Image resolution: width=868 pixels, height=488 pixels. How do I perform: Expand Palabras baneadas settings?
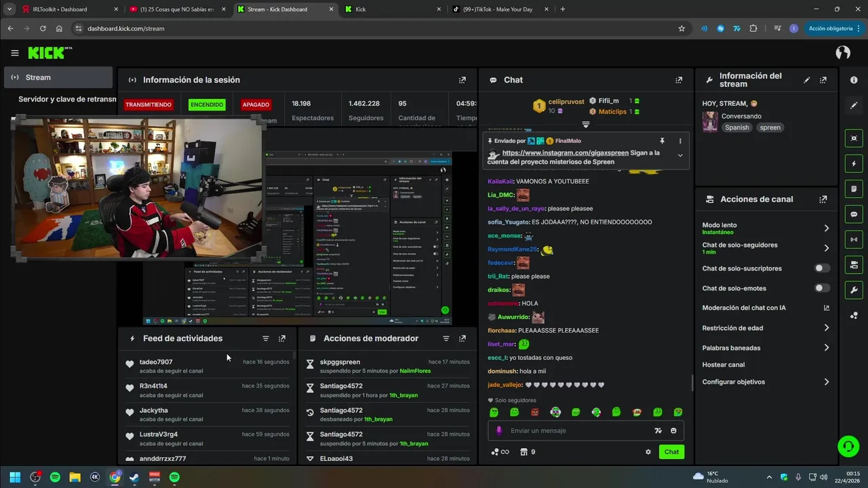click(x=826, y=348)
